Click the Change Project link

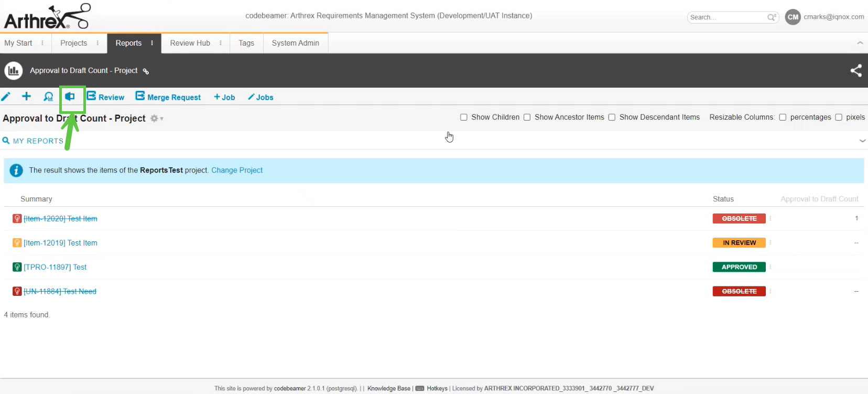[237, 171]
